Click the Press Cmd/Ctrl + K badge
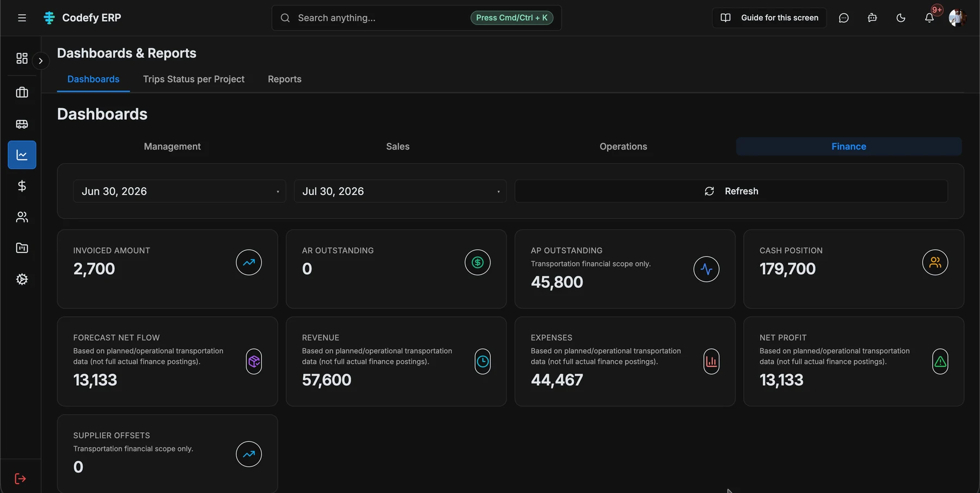Image resolution: width=980 pixels, height=493 pixels. (x=512, y=18)
